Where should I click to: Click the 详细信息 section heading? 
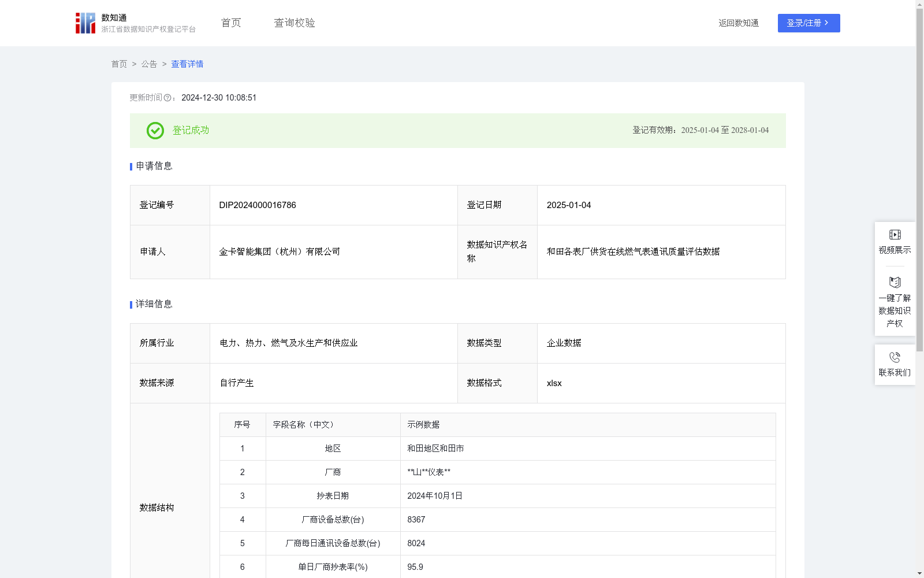click(154, 305)
